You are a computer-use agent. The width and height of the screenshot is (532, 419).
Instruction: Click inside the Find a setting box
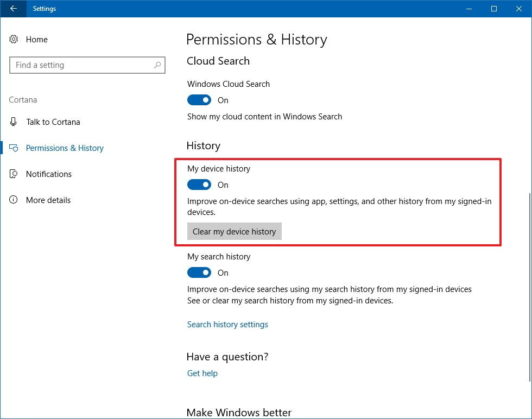(81, 65)
